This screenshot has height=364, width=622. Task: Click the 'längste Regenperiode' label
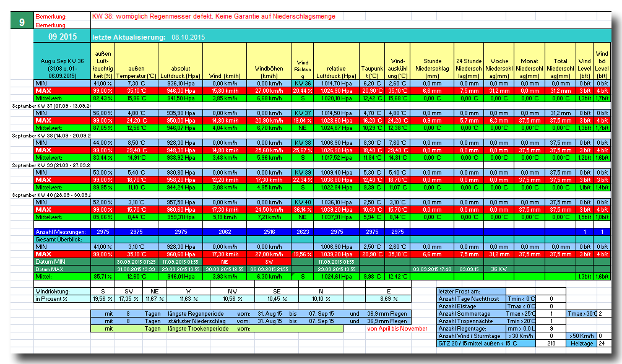(x=196, y=314)
